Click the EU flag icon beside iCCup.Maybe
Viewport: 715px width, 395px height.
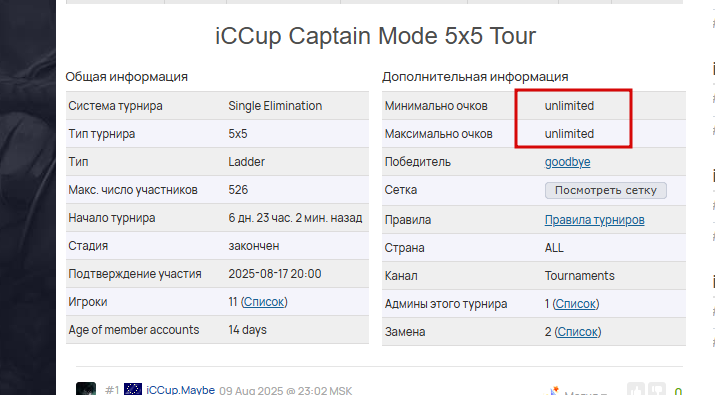point(133,389)
